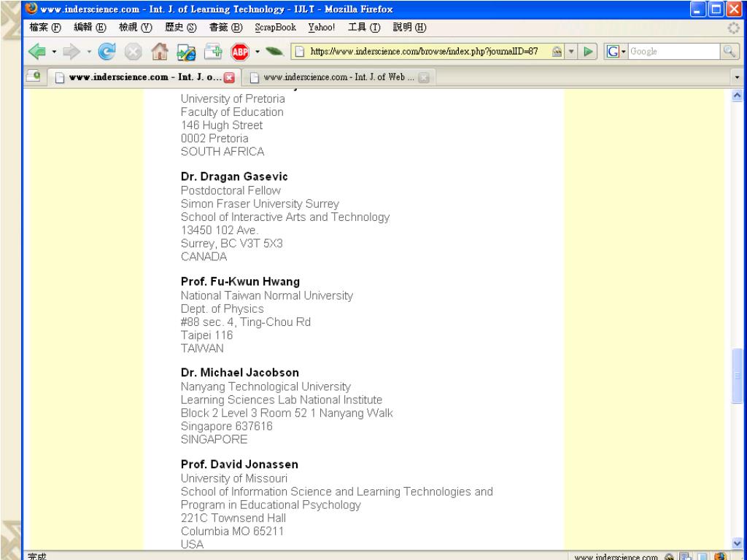
Task: Click the Firefox icon in the title bar
Action: click(31, 9)
